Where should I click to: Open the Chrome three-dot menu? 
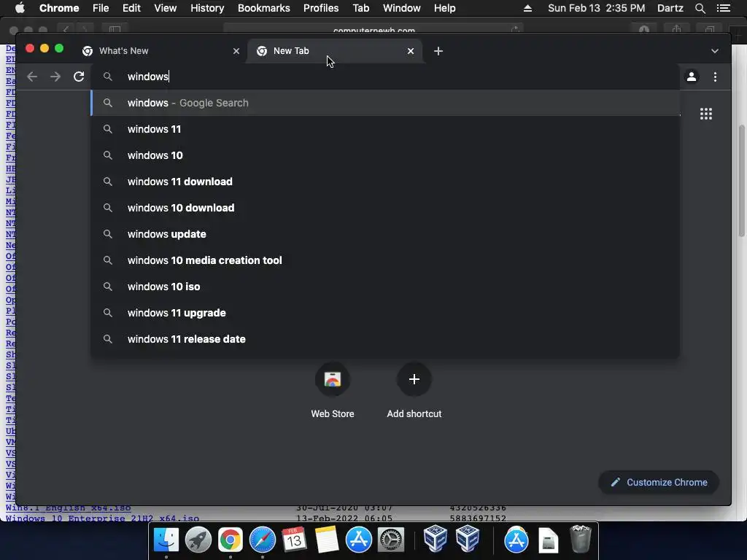(715, 77)
